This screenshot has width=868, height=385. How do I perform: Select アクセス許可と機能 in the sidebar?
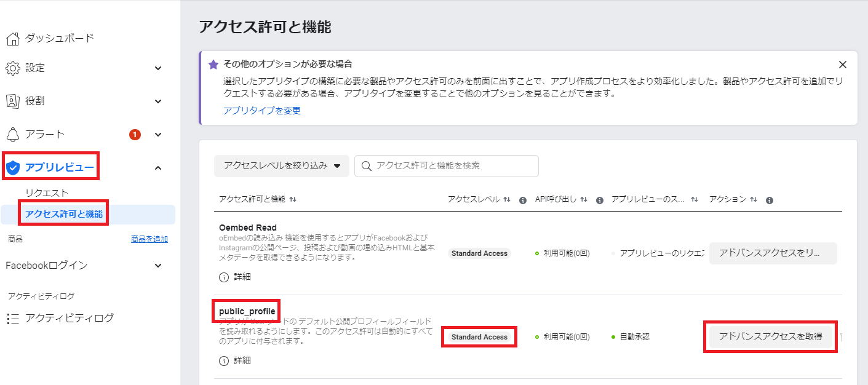pyautogui.click(x=64, y=214)
